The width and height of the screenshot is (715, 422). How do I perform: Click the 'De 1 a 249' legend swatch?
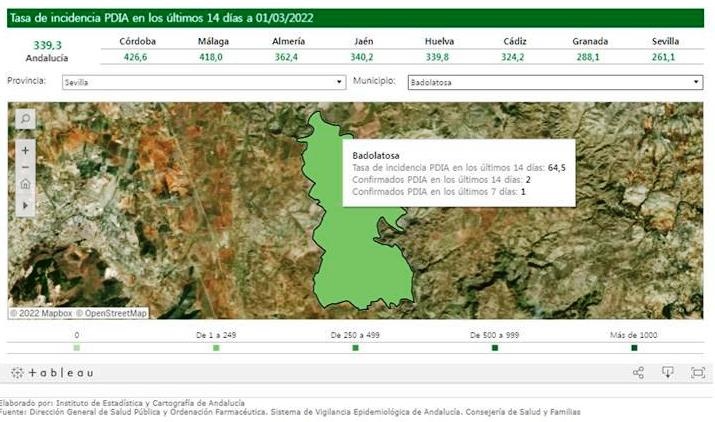click(x=216, y=348)
